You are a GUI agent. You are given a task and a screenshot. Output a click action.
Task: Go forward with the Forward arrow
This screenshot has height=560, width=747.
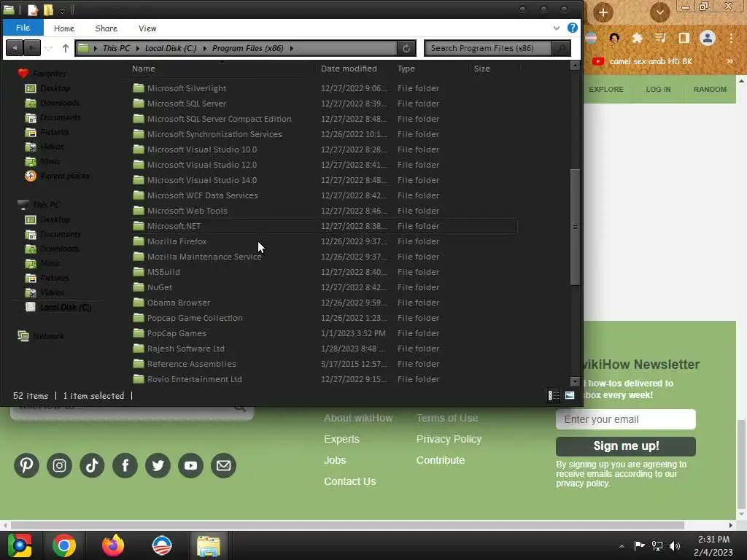pos(31,48)
